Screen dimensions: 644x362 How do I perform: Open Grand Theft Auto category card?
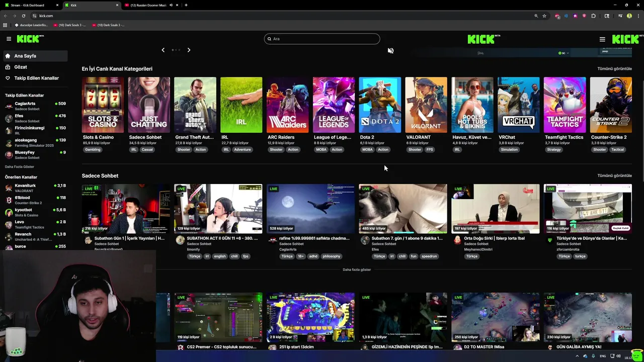pos(195,105)
